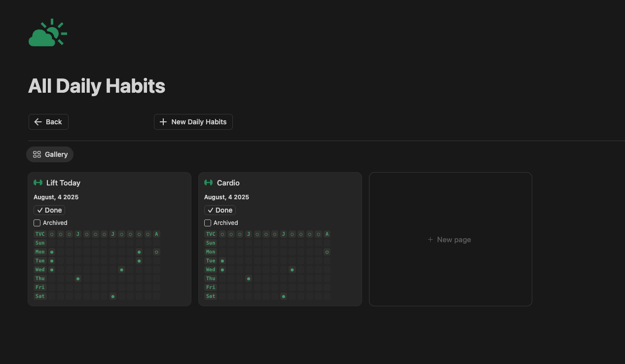Click the All Daily Habits page heading
625x364 pixels.
(97, 86)
